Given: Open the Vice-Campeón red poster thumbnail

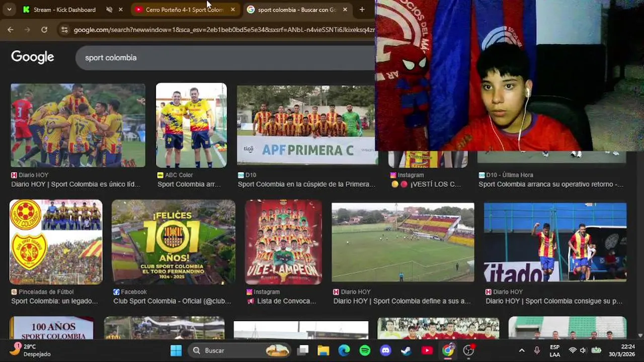Looking at the screenshot, I should click(x=283, y=242).
